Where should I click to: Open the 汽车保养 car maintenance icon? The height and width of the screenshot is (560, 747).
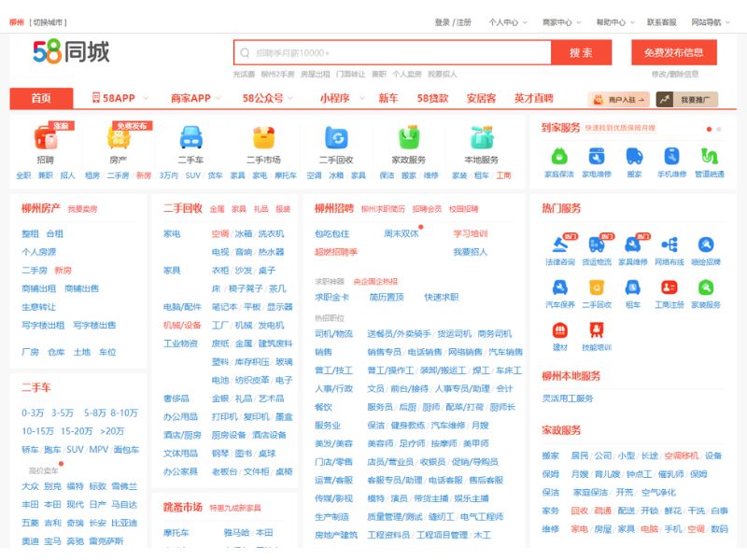tap(560, 287)
